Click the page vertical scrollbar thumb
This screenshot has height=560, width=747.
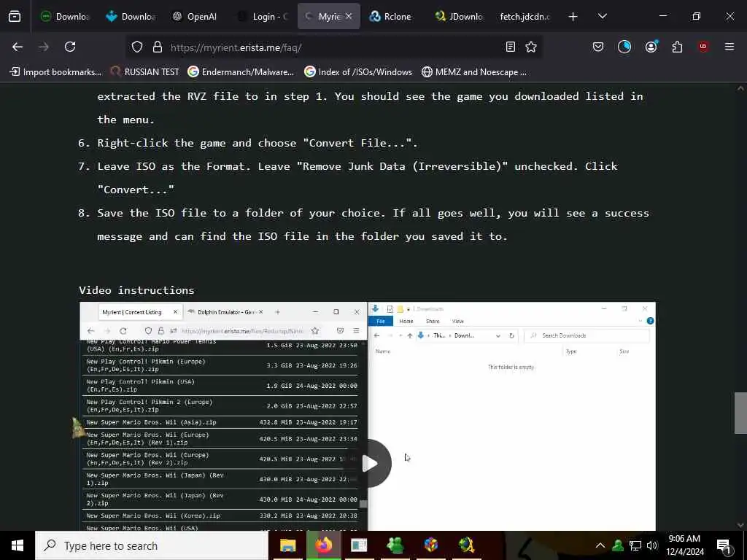point(740,413)
